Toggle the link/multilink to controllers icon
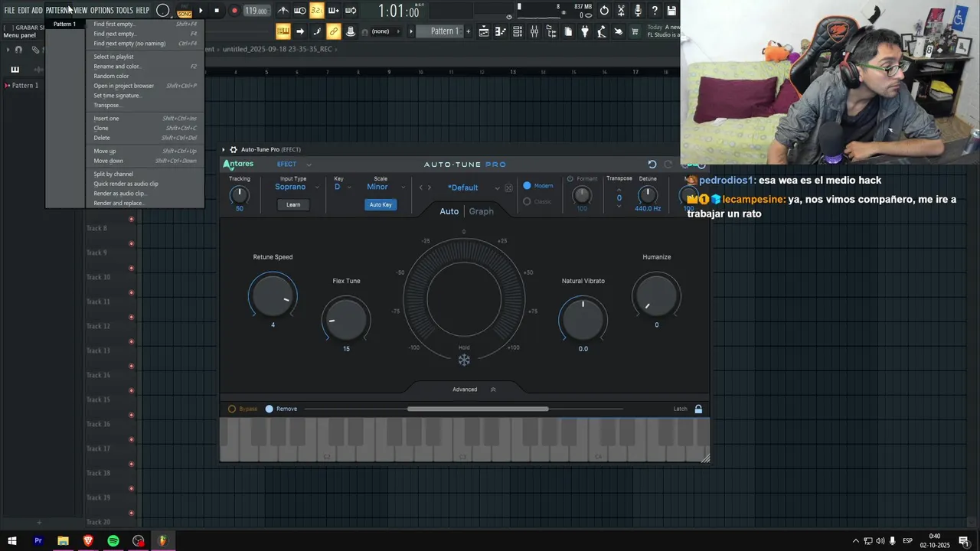Image resolution: width=980 pixels, height=551 pixels. (333, 31)
